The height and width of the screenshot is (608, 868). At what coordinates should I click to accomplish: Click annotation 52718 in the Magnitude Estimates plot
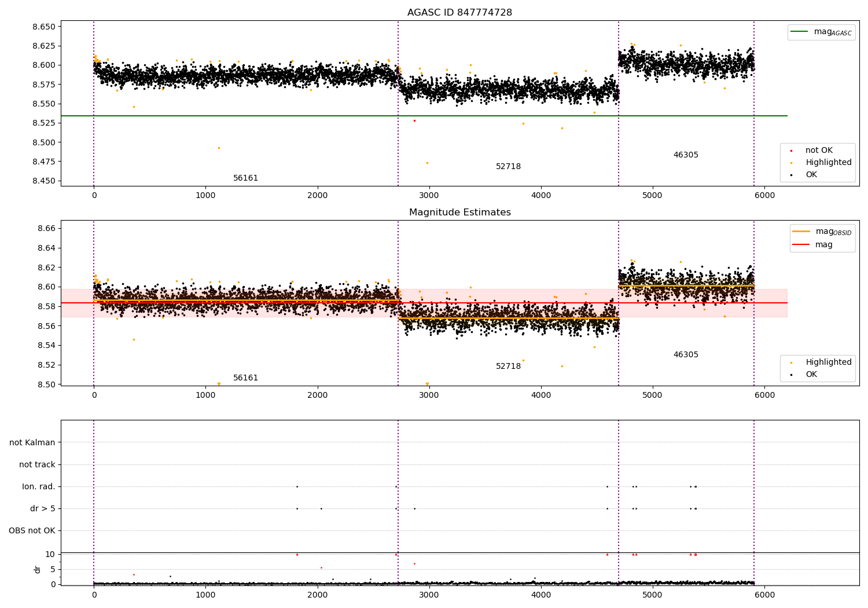click(508, 367)
